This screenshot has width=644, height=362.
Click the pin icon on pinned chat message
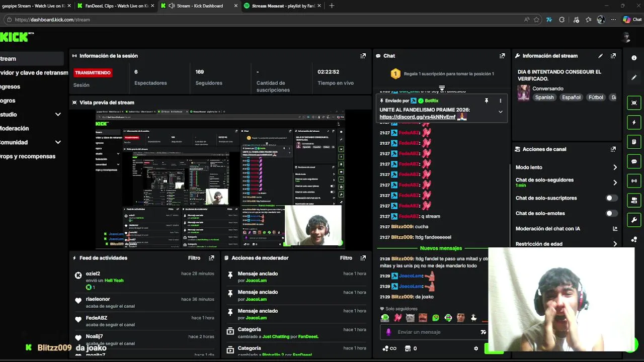click(x=486, y=101)
